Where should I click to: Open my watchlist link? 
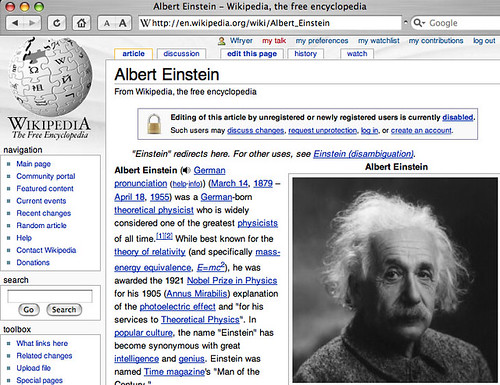click(379, 41)
